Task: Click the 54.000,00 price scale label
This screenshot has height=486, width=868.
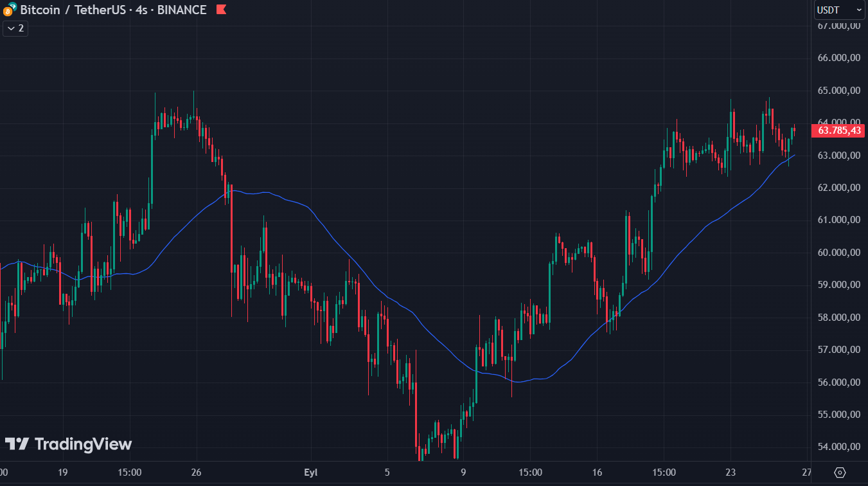Action: (x=839, y=447)
